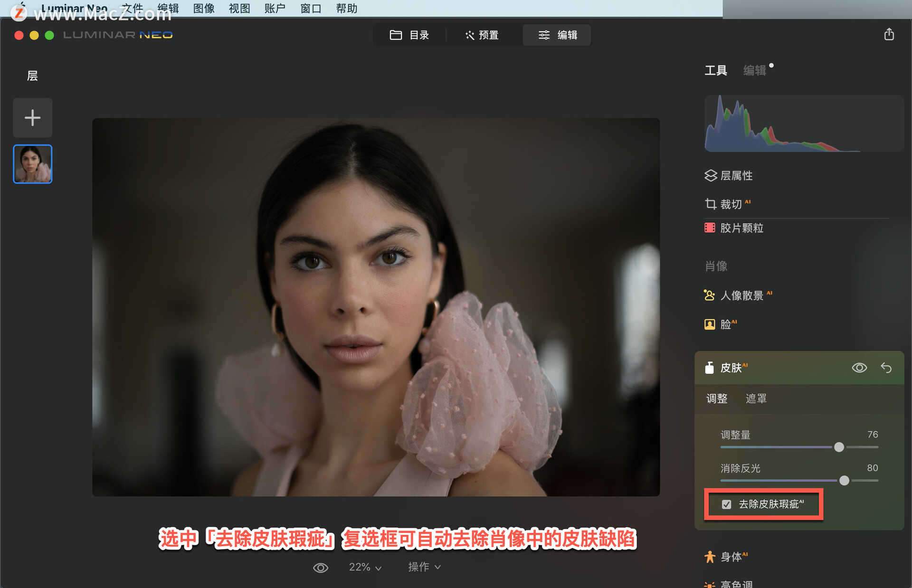This screenshot has width=912, height=588.
Task: Select the 工具 tools panel tab
Action: pyautogui.click(x=715, y=70)
